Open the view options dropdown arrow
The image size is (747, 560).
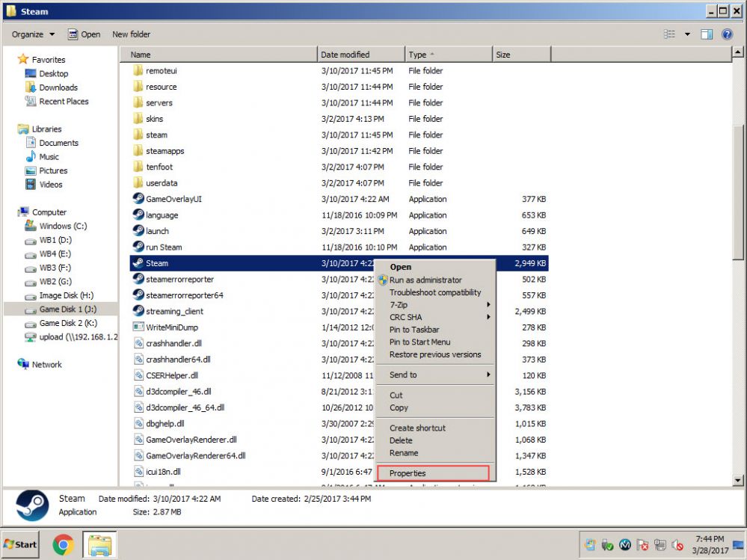[x=687, y=34]
